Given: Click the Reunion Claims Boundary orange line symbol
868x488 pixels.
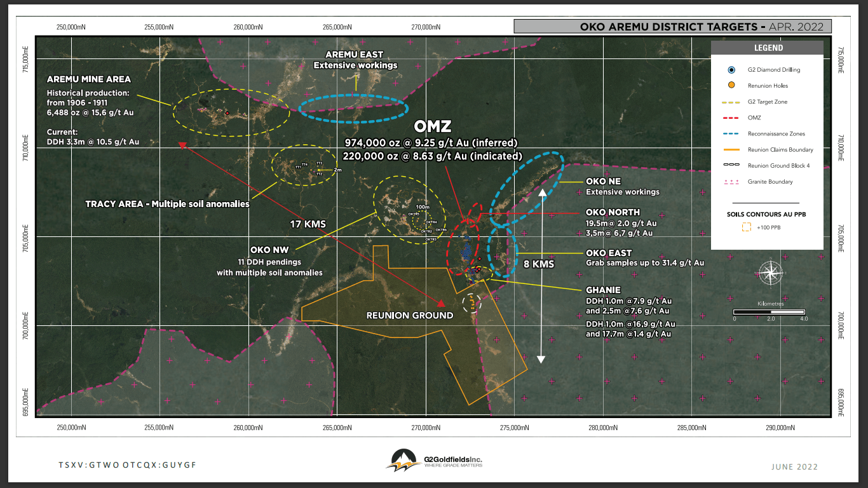Looking at the screenshot, I should point(731,150).
